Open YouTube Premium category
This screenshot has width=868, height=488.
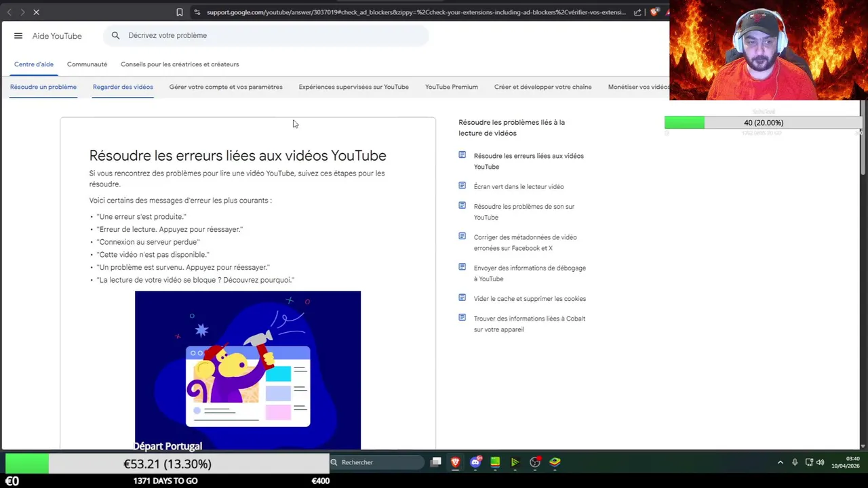tap(452, 87)
